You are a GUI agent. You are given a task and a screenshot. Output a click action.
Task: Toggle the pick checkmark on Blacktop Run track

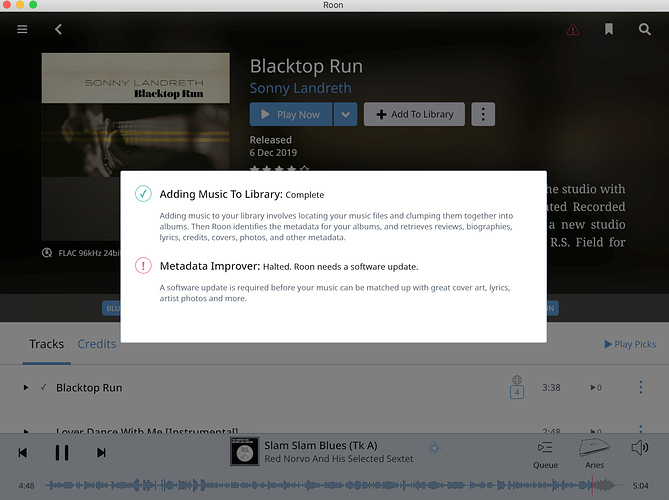[44, 387]
